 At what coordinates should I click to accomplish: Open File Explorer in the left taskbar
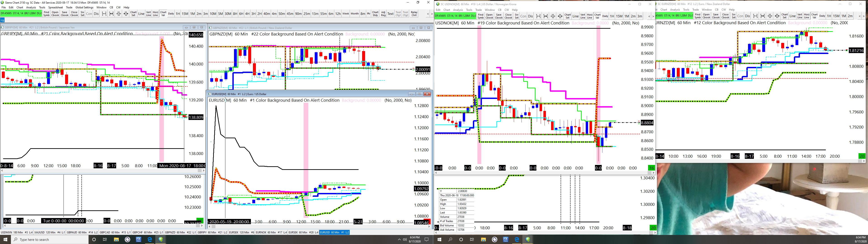click(x=116, y=240)
